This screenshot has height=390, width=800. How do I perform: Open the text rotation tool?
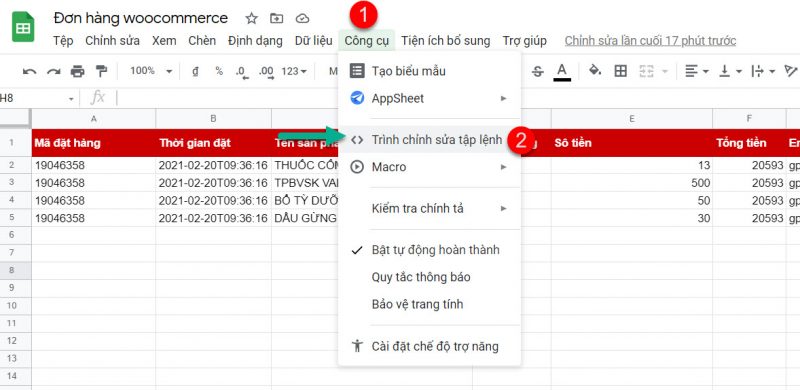(x=790, y=71)
